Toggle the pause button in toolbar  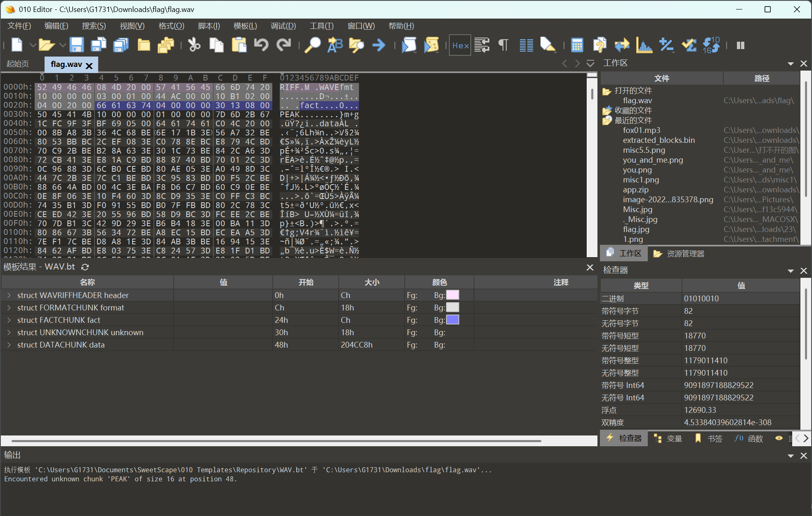pos(741,45)
